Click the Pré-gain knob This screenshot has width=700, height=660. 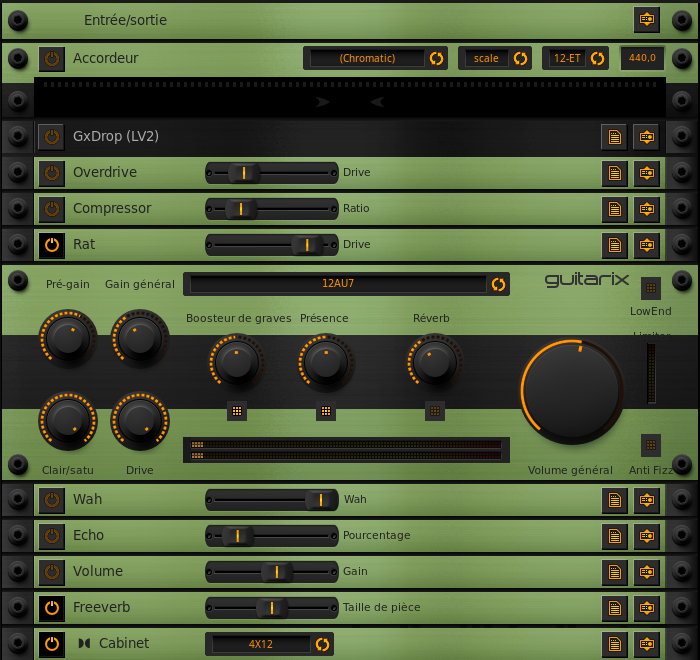[x=68, y=338]
